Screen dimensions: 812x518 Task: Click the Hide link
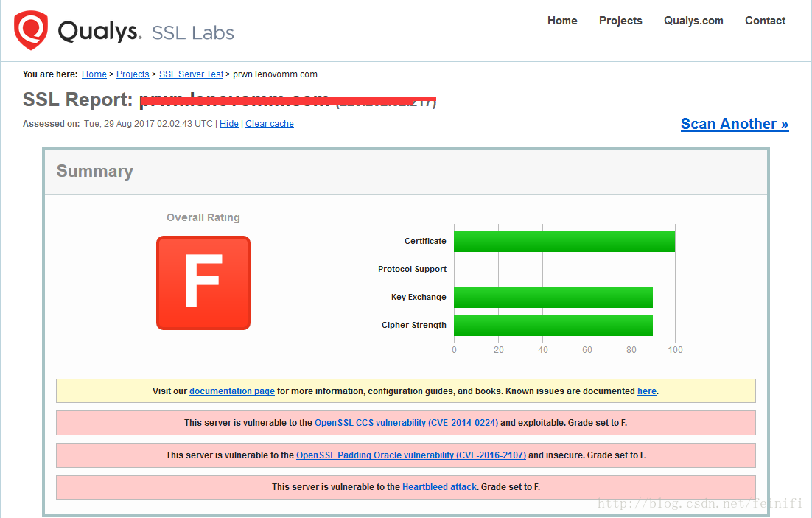pos(229,123)
